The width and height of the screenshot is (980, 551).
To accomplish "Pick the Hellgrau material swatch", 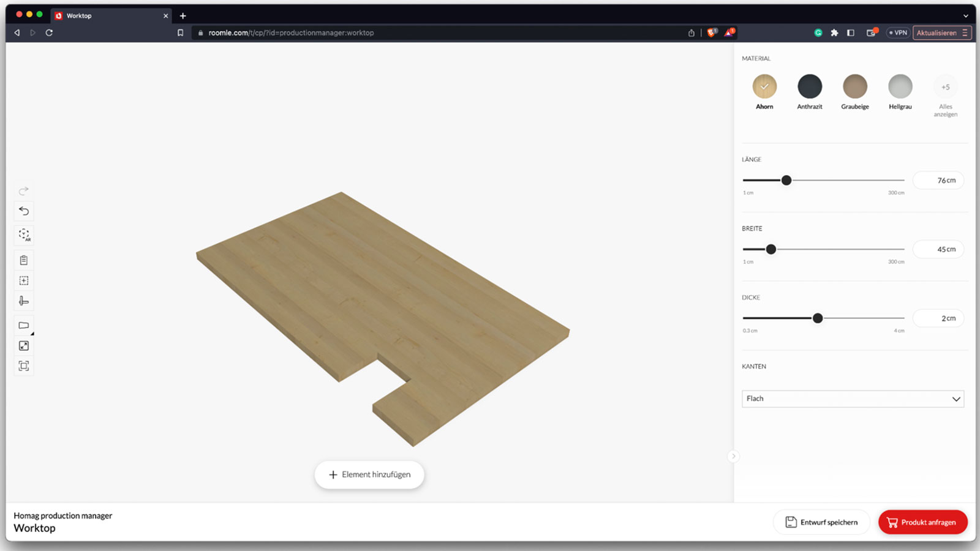I will tap(900, 87).
